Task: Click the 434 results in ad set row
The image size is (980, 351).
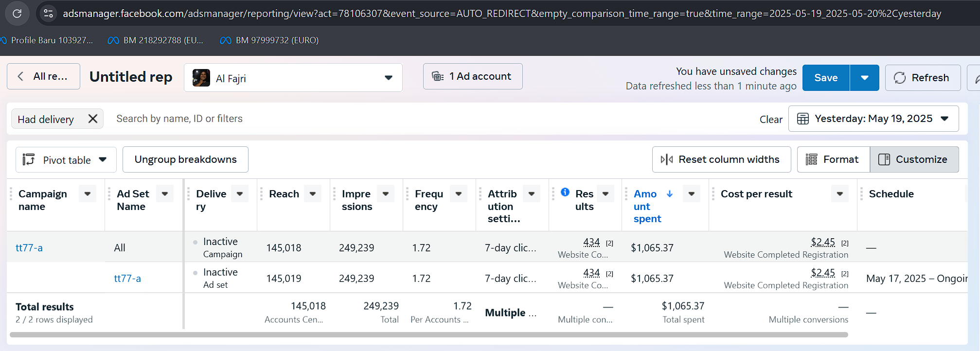Action: (591, 273)
